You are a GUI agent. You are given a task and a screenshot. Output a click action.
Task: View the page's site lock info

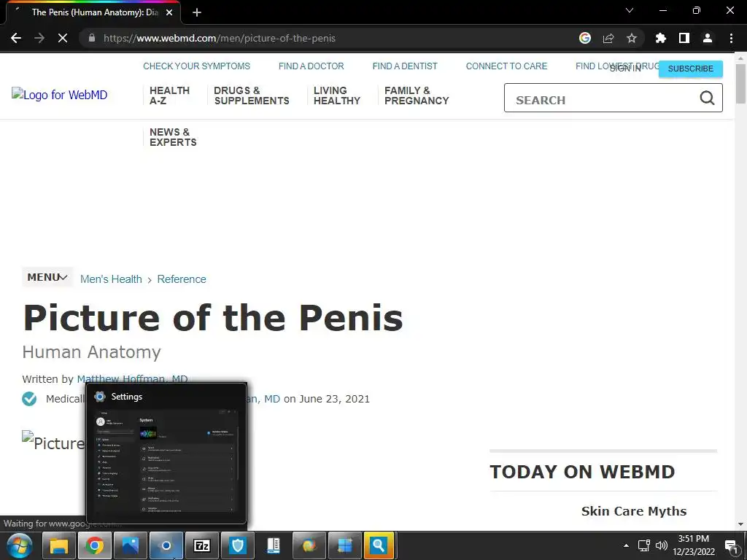[x=92, y=38]
